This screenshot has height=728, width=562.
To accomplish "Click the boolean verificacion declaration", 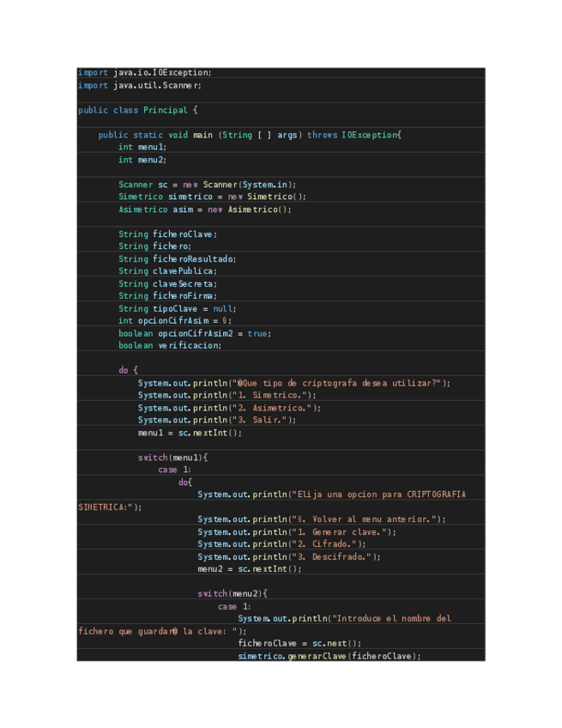I will [170, 346].
